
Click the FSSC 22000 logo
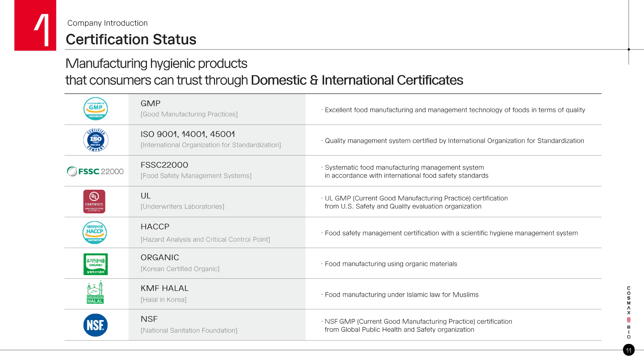coord(96,171)
